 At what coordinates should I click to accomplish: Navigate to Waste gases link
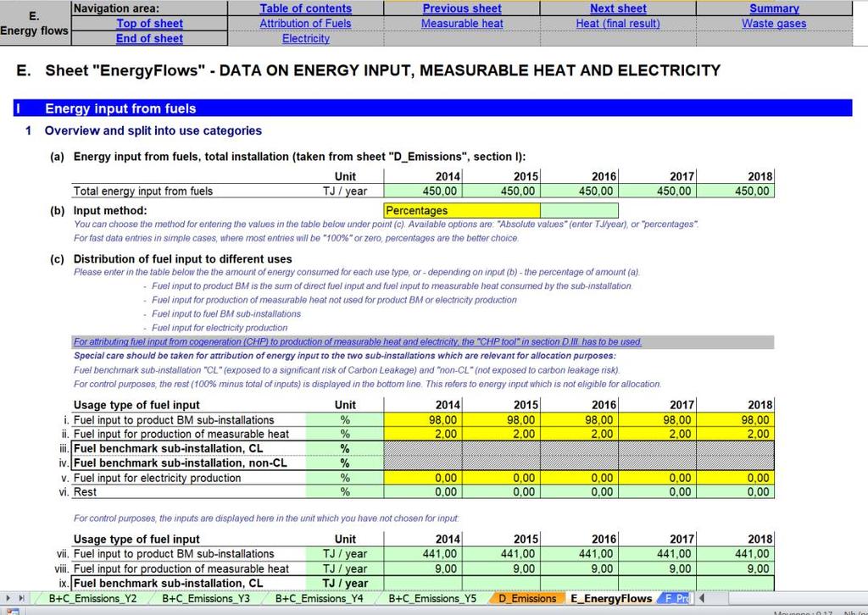coord(774,23)
